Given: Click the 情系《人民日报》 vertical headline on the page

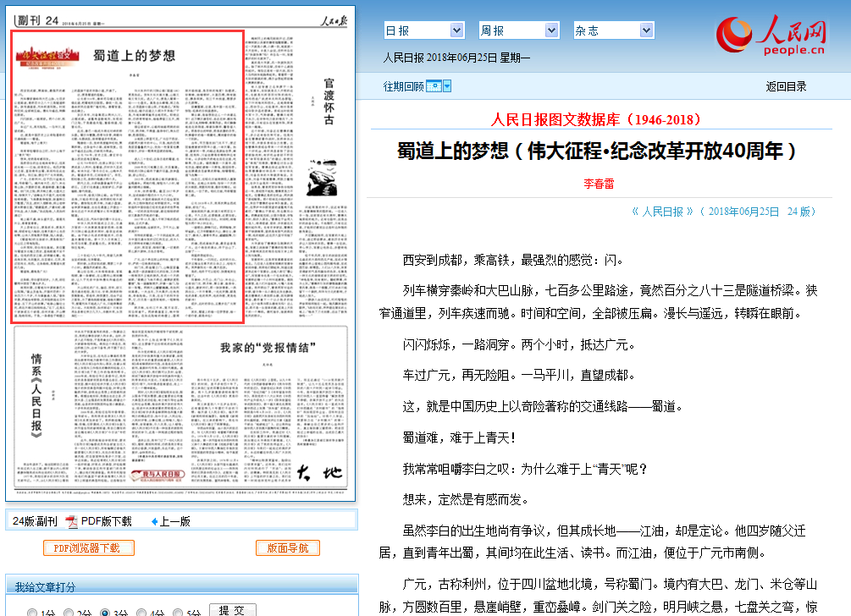Looking at the screenshot, I should tap(36, 396).
